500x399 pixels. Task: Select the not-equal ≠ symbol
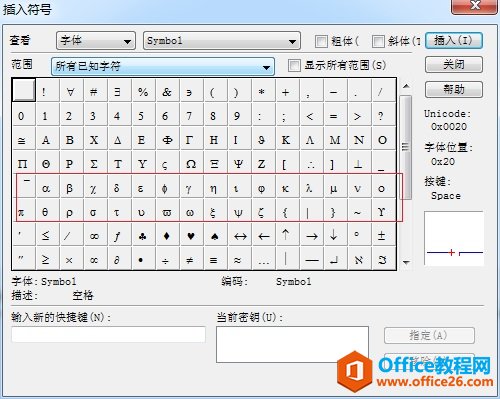[x=190, y=259]
